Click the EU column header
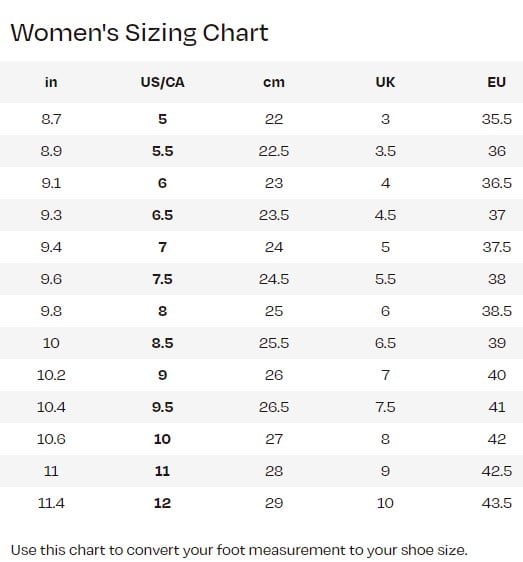 coord(496,82)
